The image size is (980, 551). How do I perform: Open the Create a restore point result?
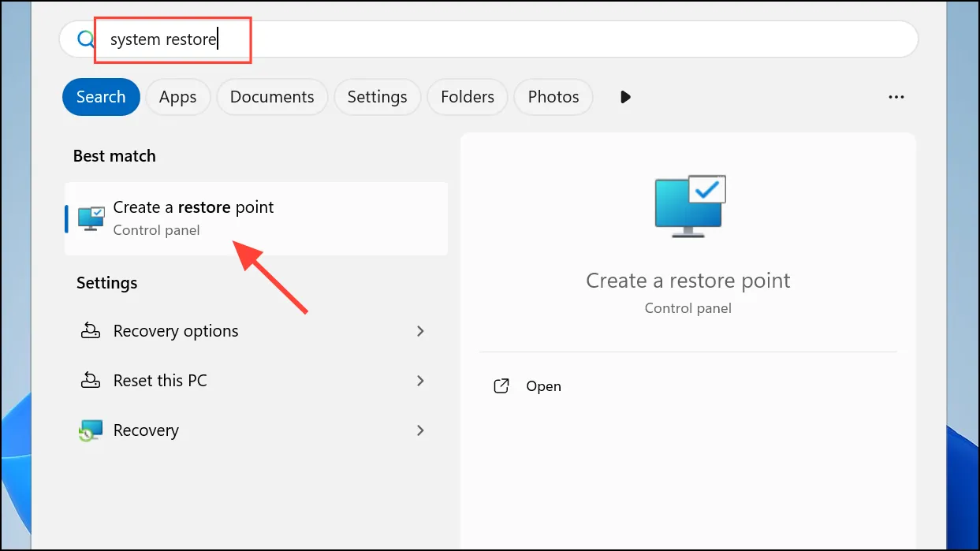point(256,218)
